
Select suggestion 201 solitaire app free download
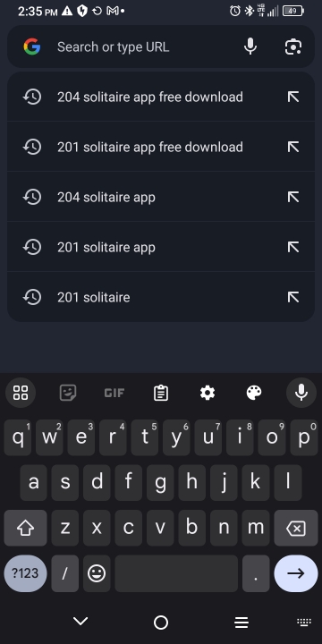pyautogui.click(x=161, y=147)
